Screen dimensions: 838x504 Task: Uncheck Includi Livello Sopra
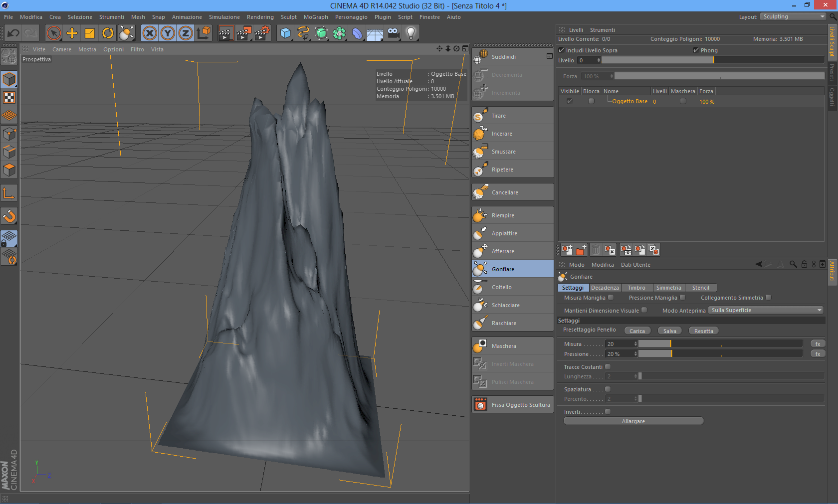tap(561, 50)
